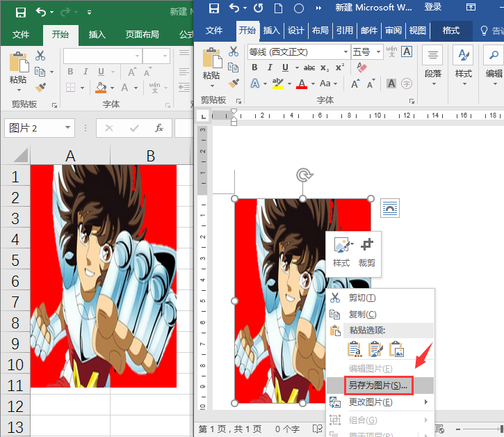
Task: Choose paste as Picture option icon
Action: point(396,349)
